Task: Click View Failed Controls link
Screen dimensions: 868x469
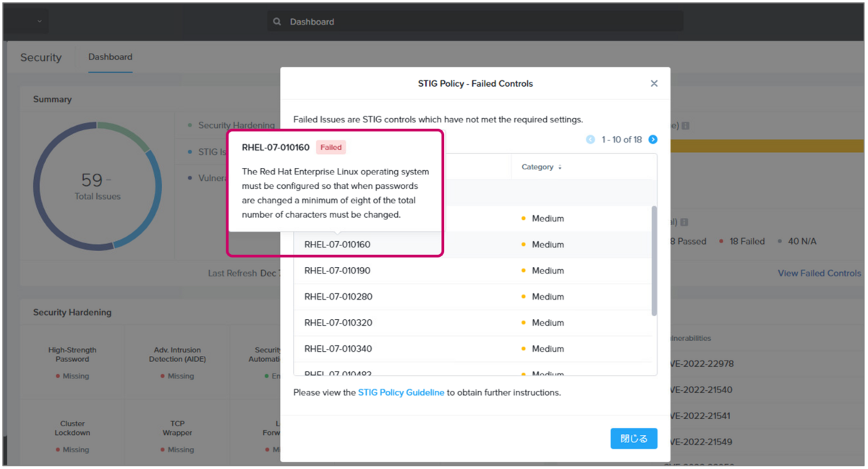Action: tap(819, 274)
